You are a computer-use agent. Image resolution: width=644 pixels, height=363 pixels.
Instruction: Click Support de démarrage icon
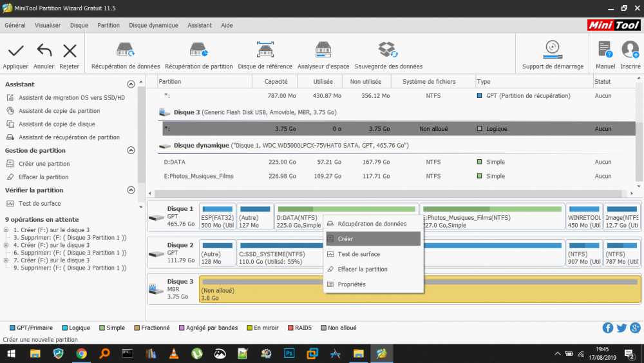pyautogui.click(x=553, y=50)
